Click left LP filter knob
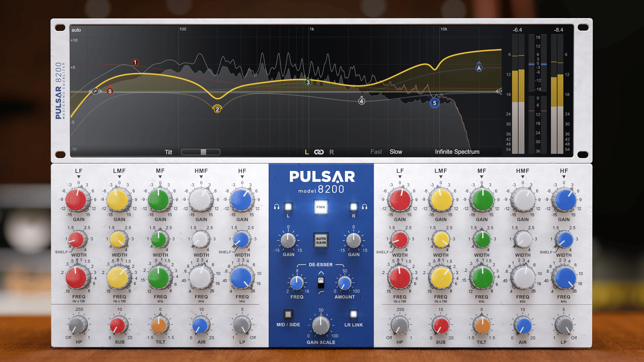644x362 pixels. pyautogui.click(x=241, y=325)
